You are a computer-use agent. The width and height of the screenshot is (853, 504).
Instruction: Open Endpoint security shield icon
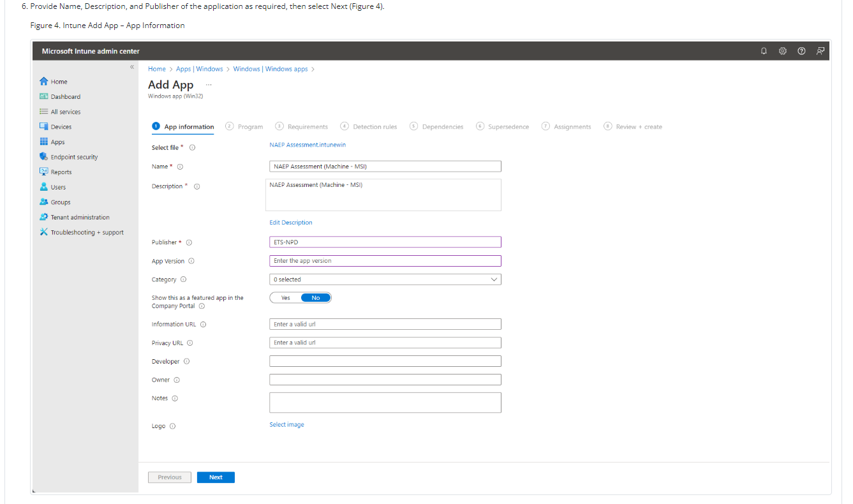(43, 157)
